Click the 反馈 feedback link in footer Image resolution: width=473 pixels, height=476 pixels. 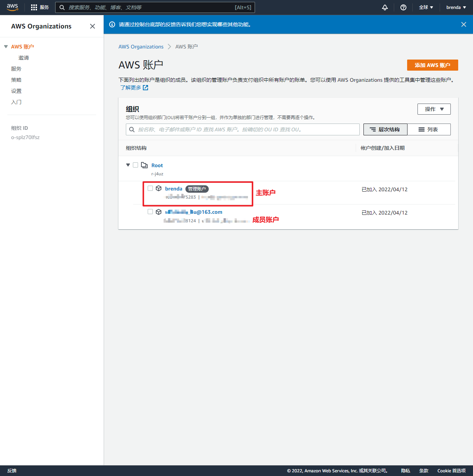(x=12, y=471)
